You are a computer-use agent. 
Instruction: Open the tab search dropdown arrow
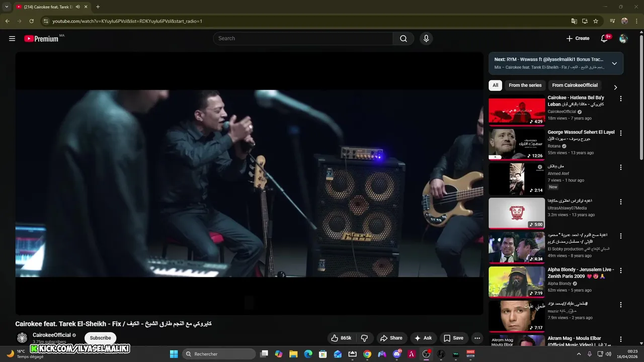coord(7,7)
